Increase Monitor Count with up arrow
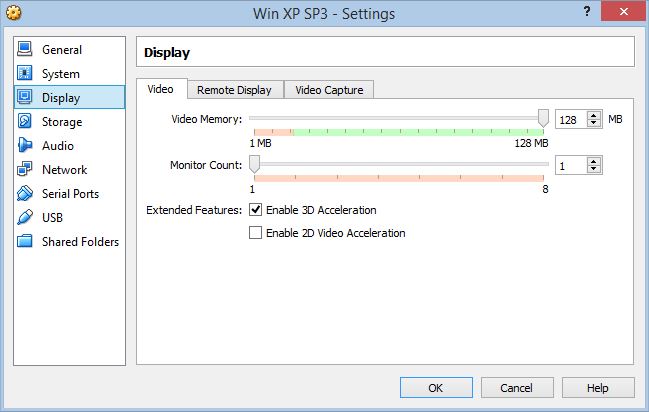The height and width of the screenshot is (412, 649). [594, 161]
